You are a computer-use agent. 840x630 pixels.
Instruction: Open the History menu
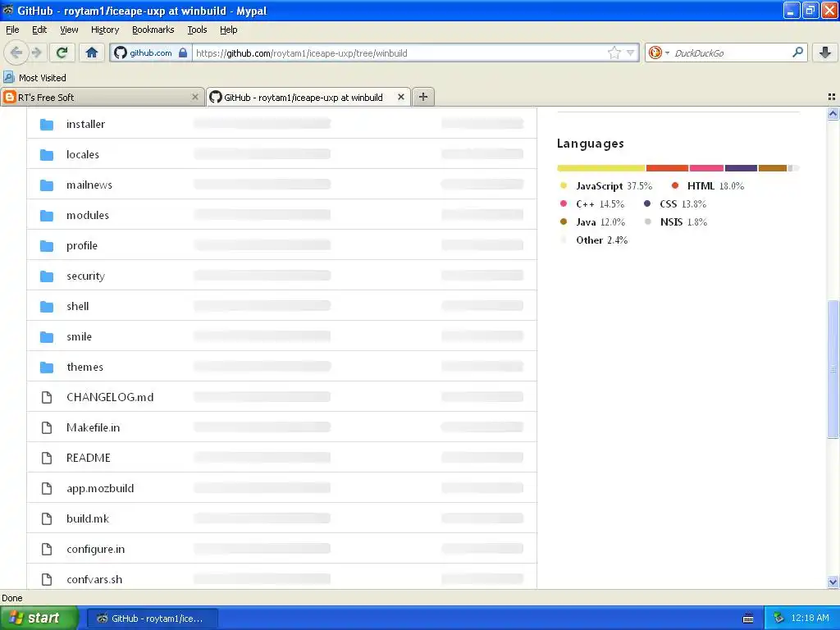pos(105,30)
